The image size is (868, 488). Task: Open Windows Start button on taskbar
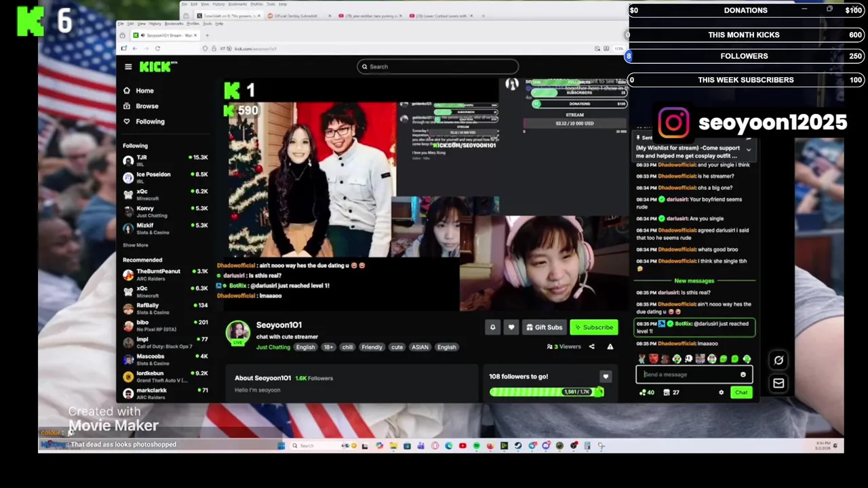(281, 446)
